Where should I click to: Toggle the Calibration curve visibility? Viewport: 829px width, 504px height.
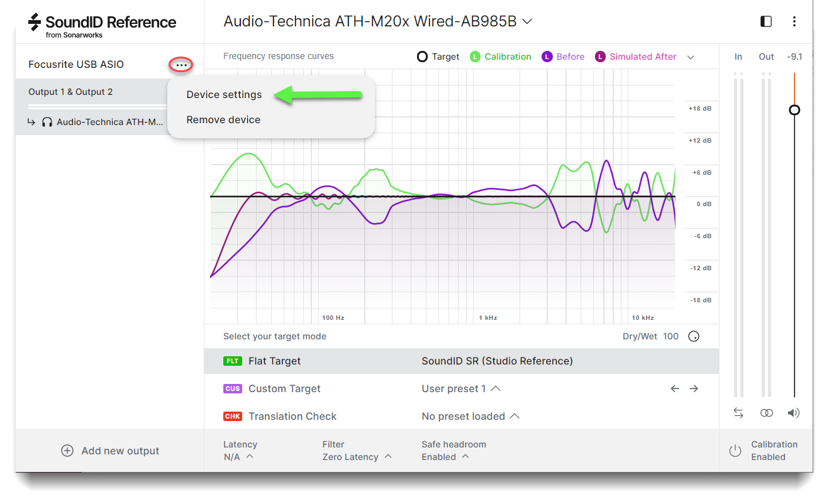tap(501, 57)
